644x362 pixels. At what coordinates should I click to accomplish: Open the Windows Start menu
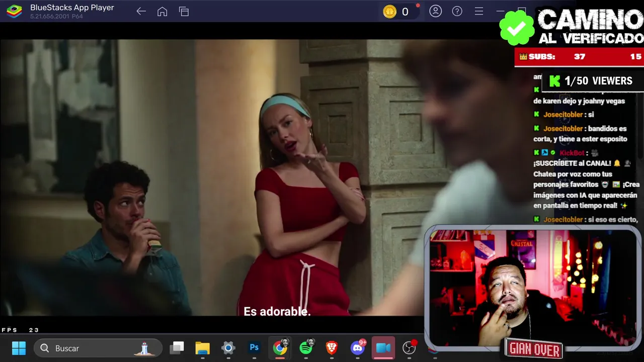19,348
